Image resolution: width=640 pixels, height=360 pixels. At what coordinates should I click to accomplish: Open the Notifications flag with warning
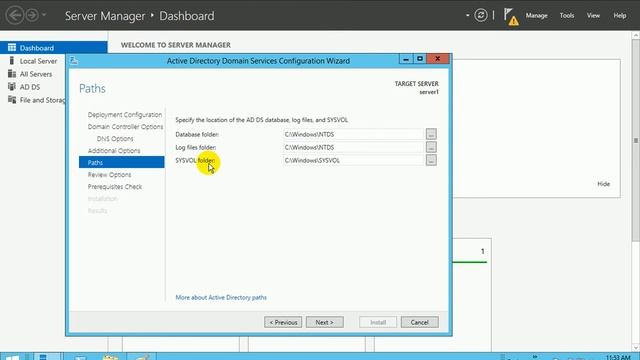tap(510, 17)
